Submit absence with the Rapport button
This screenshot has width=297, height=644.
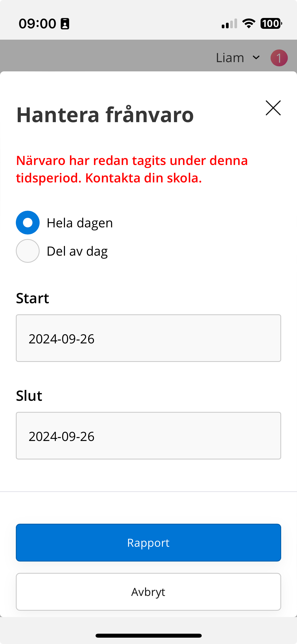[148, 542]
